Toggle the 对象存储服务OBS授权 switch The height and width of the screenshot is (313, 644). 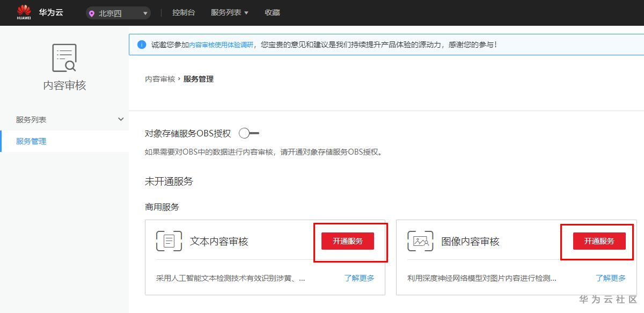click(x=249, y=133)
